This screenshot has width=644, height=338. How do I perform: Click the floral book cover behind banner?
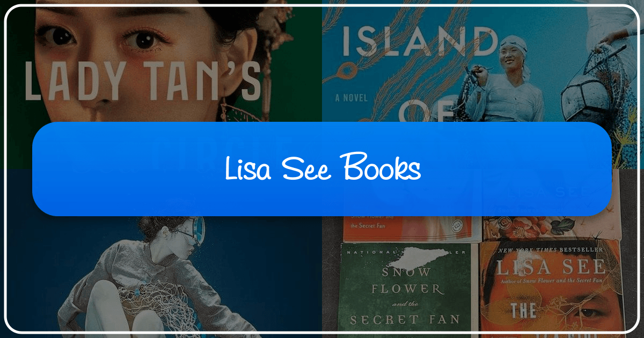tap(550, 228)
